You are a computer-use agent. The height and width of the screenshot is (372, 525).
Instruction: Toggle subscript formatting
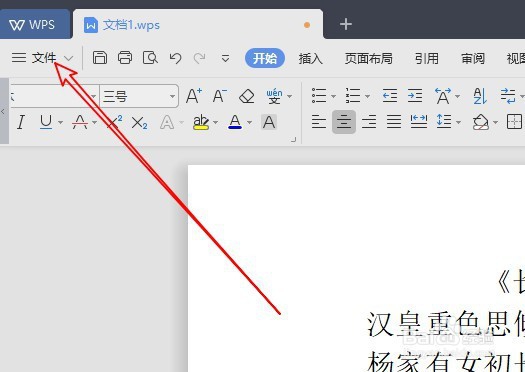pos(139,123)
